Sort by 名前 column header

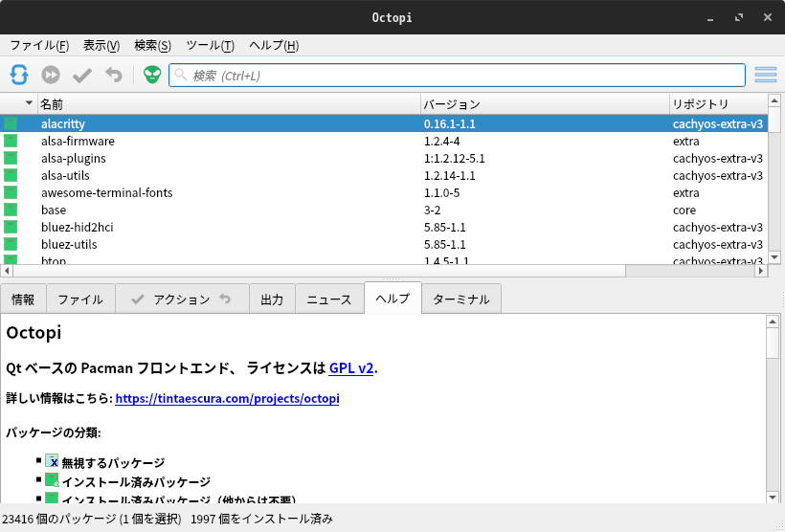click(x=229, y=104)
